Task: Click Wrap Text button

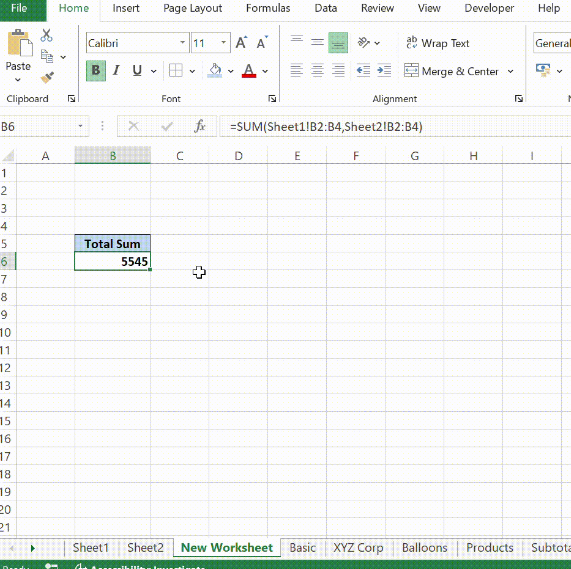Action: tap(438, 43)
